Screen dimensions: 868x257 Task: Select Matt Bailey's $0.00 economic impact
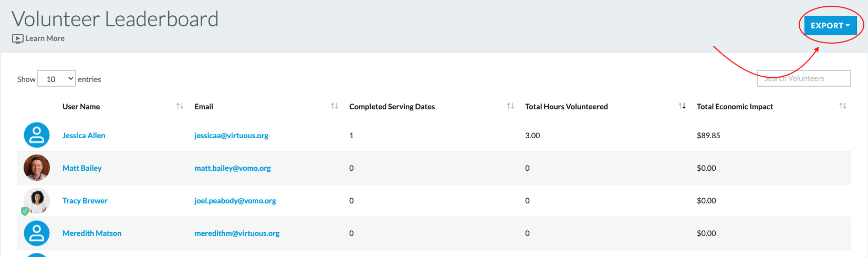click(706, 168)
